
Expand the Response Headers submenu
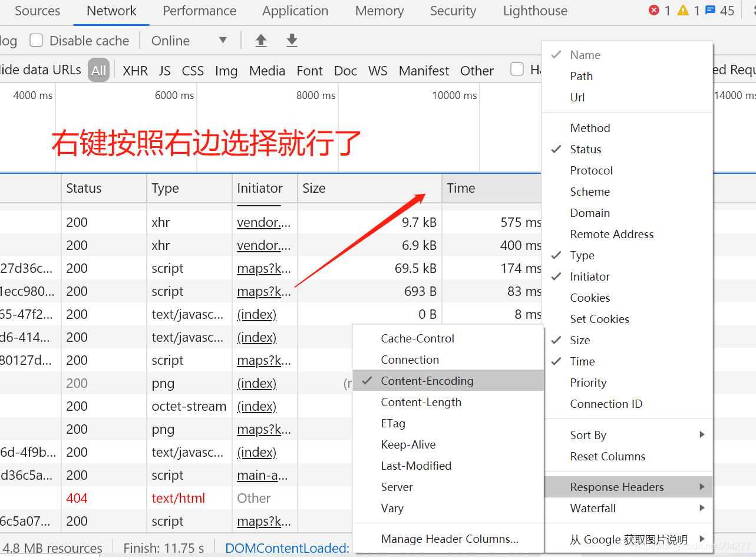coord(616,487)
